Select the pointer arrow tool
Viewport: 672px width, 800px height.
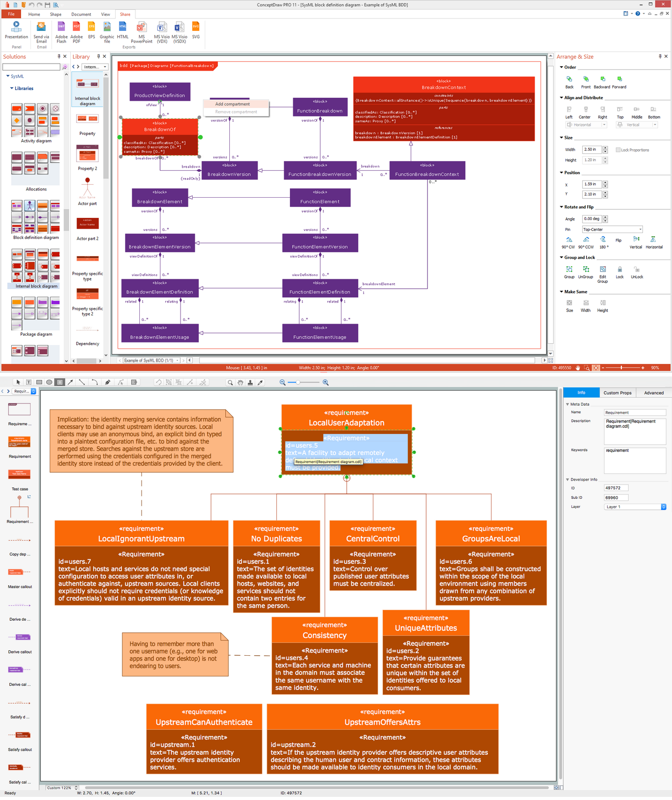(x=18, y=382)
